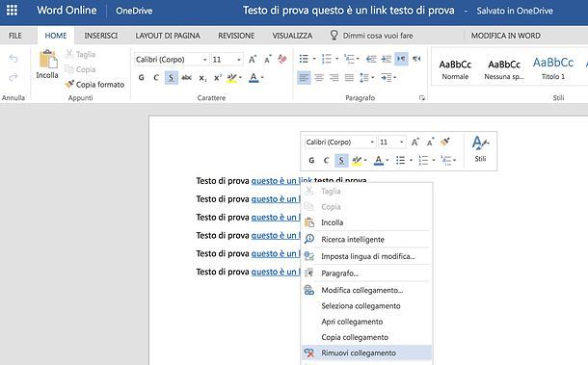Click the Incolla paste icon in ribbon
588x365 pixels.
tap(47, 59)
